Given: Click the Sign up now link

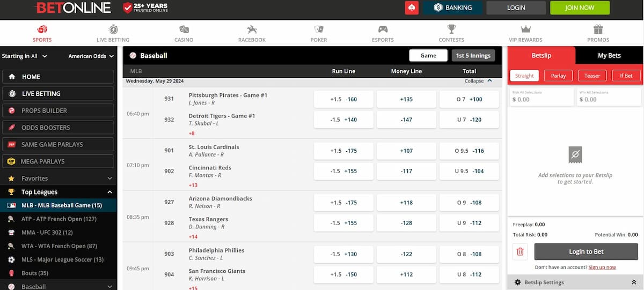Looking at the screenshot, I should tap(602, 267).
